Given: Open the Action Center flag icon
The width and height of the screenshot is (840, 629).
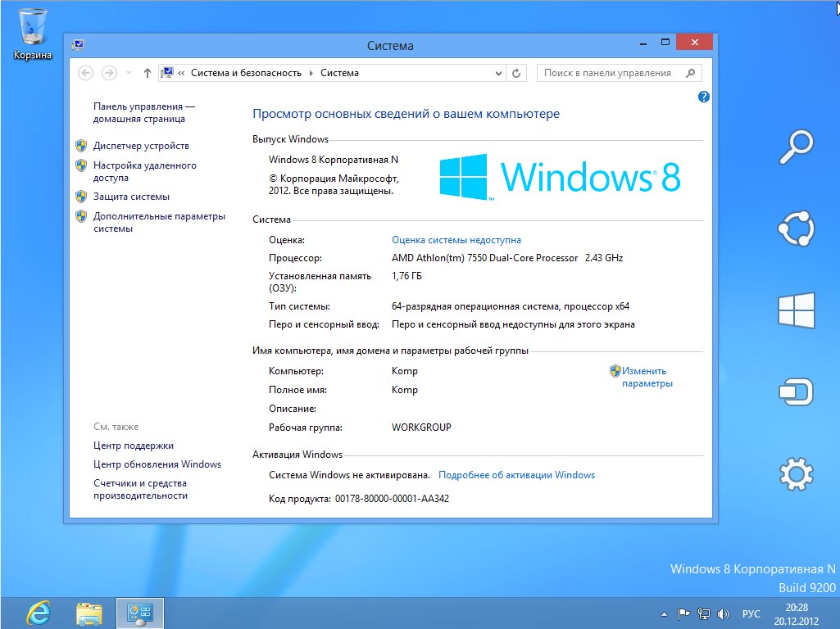Looking at the screenshot, I should tap(683, 614).
